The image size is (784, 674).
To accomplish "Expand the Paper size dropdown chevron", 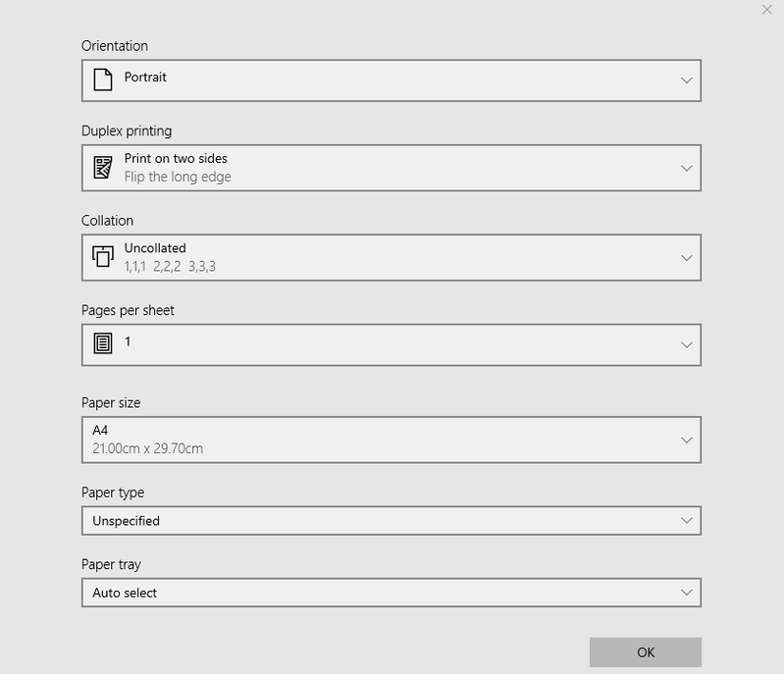I will (x=687, y=440).
